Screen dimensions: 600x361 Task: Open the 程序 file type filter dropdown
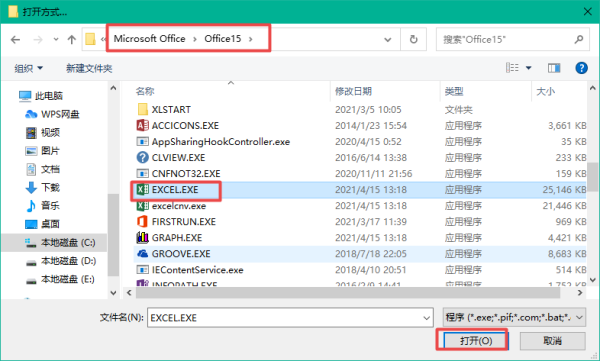514,317
